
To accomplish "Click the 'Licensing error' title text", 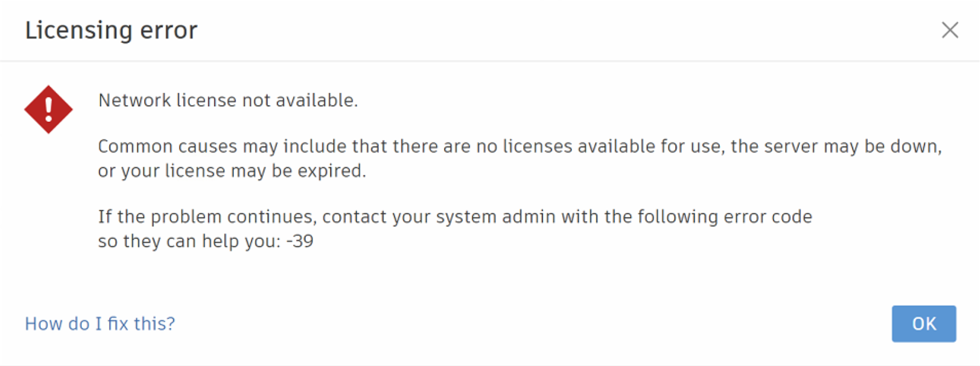I will 111,30.
